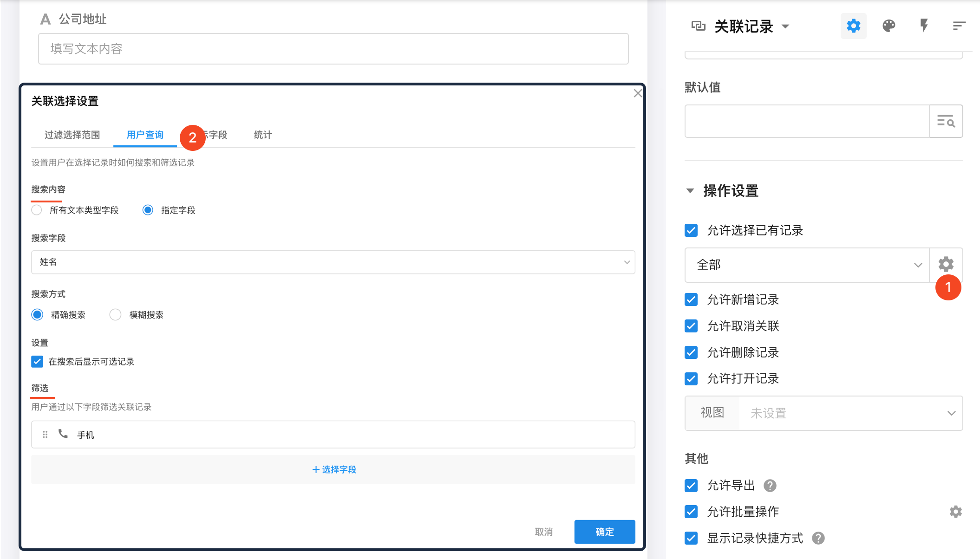Screen dimensions: 980x559
Task: Click default value record search icon
Action: tap(946, 122)
